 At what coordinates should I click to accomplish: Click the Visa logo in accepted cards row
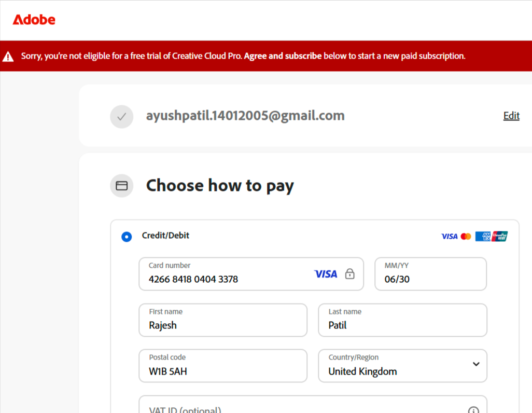(x=449, y=237)
